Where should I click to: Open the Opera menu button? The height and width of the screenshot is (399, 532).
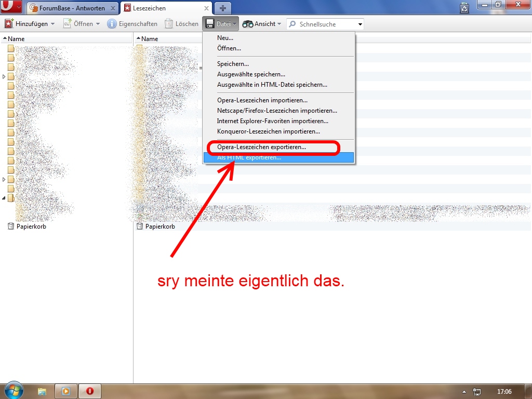(11, 7)
